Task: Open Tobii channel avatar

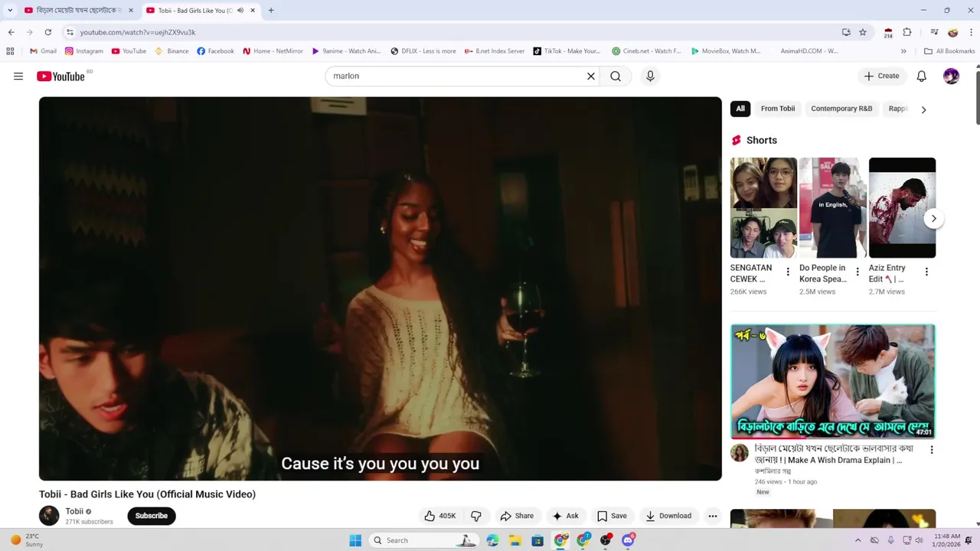Action: tap(49, 516)
